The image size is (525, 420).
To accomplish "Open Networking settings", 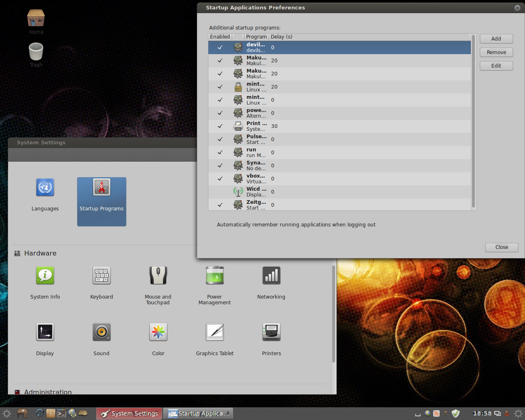I will [x=271, y=283].
